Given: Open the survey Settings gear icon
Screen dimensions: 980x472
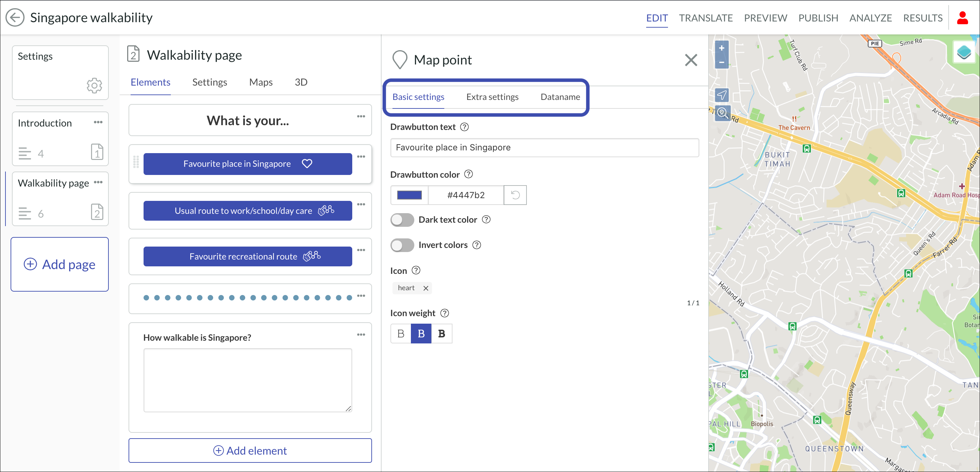Looking at the screenshot, I should click(x=94, y=85).
